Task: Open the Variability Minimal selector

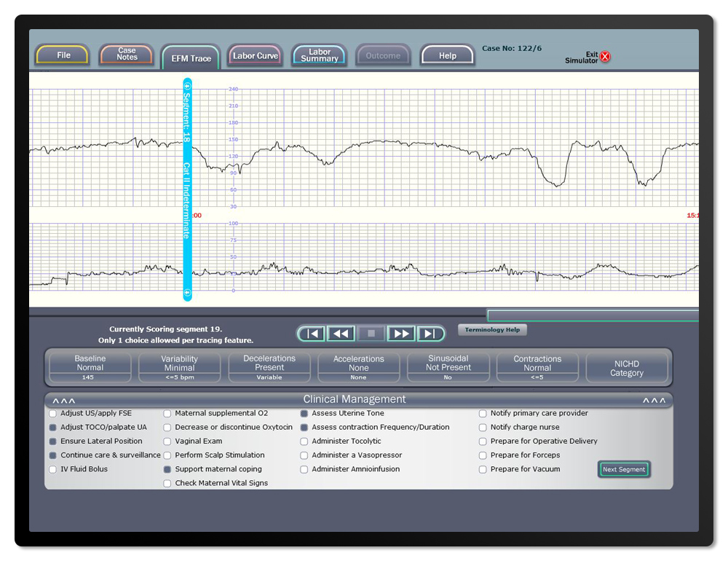Action: point(179,367)
